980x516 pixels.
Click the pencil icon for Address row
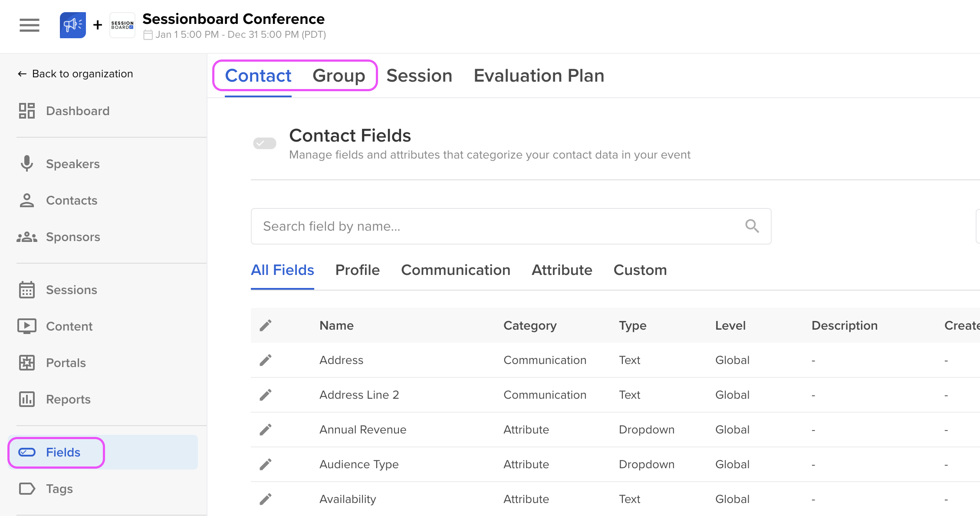(x=266, y=360)
